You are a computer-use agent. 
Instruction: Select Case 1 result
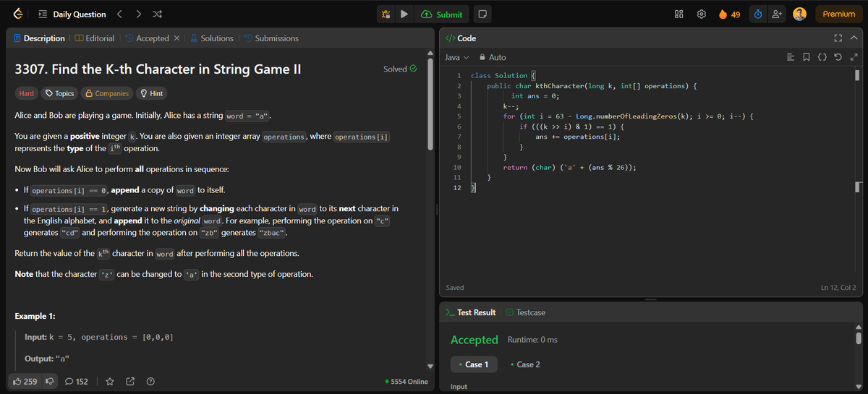474,364
